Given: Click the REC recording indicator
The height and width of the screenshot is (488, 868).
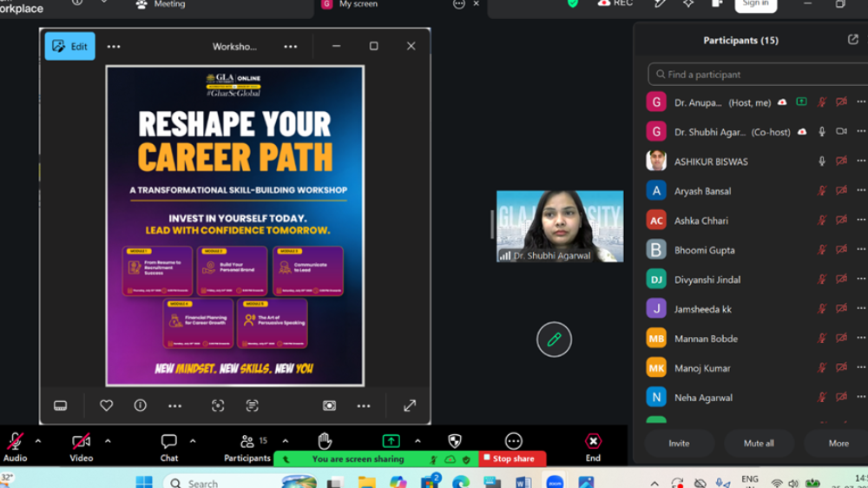Looking at the screenshot, I should coord(615,3).
